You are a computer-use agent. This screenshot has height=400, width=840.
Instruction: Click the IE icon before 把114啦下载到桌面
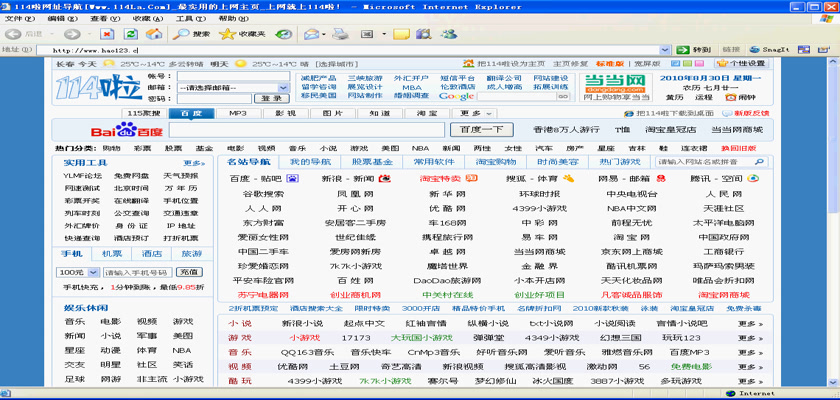tap(629, 114)
